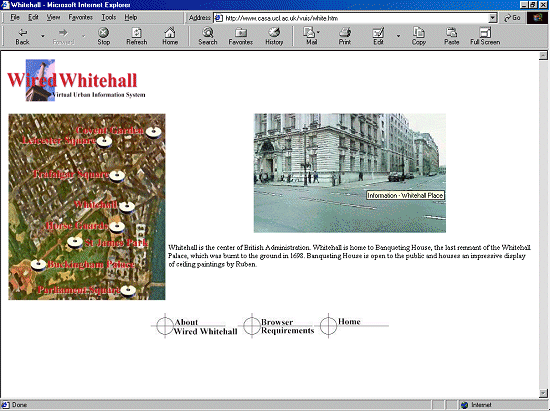The width and height of the screenshot is (550, 411).
Task: Follow the Home link at page bottom
Action: [x=349, y=322]
